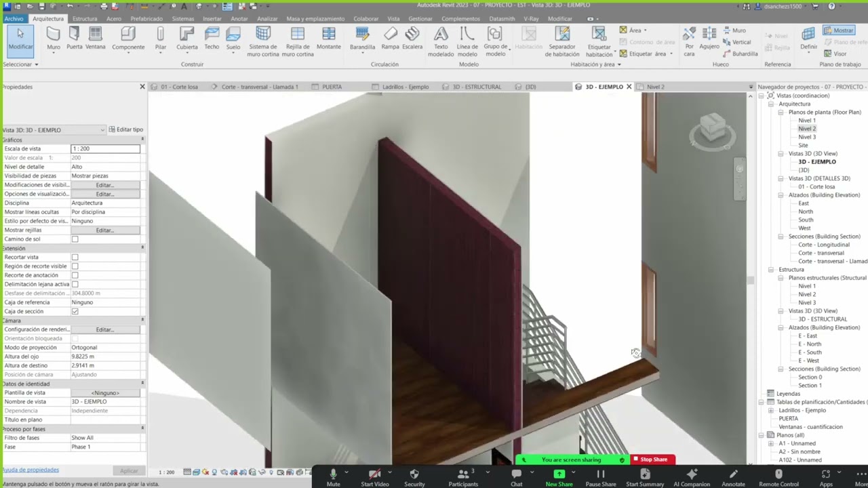Select the Componente tool
868x488 pixels.
coord(128,39)
